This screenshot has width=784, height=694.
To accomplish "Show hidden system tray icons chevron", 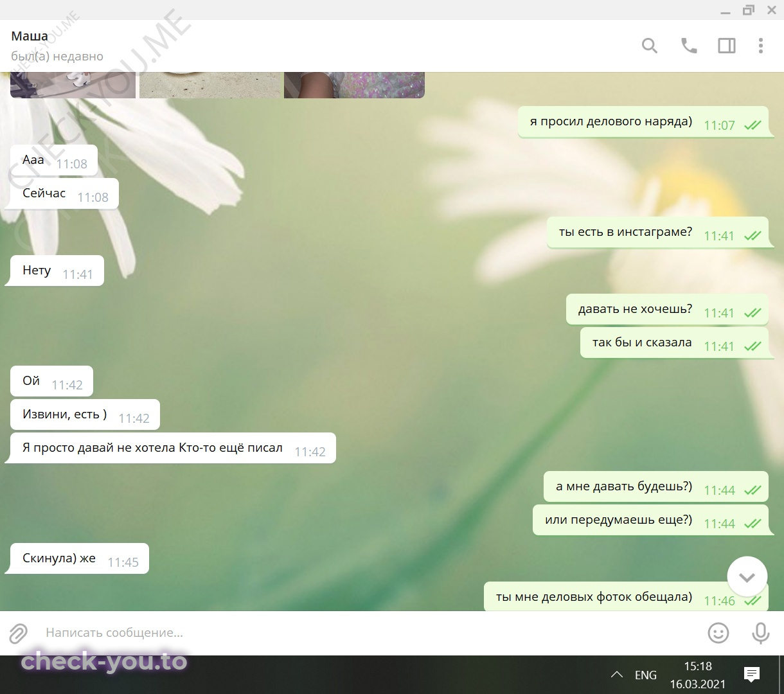I will point(617,675).
